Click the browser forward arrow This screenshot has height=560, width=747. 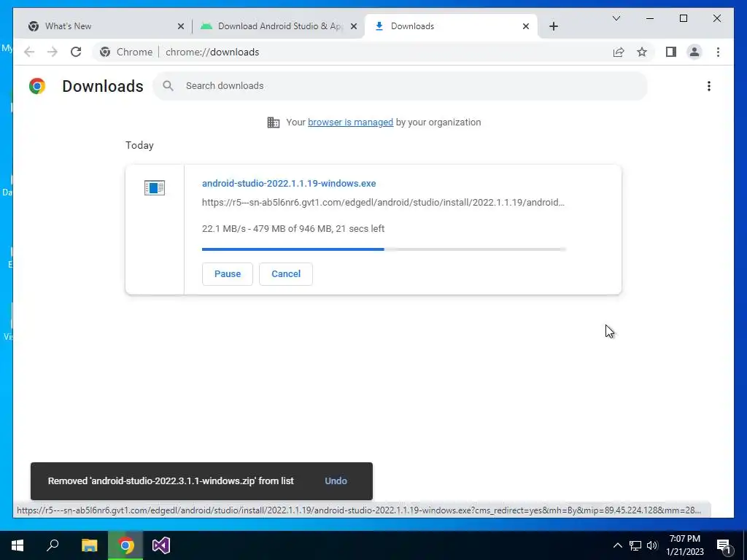[53, 52]
